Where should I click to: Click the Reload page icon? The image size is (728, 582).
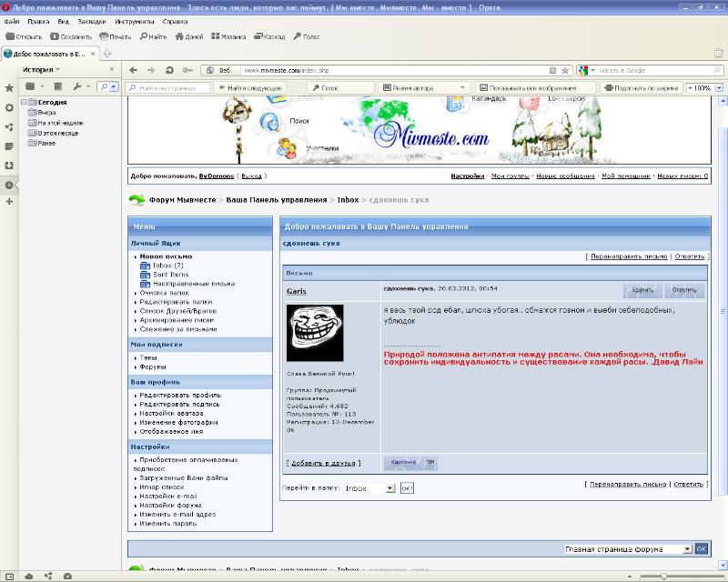pos(169,70)
